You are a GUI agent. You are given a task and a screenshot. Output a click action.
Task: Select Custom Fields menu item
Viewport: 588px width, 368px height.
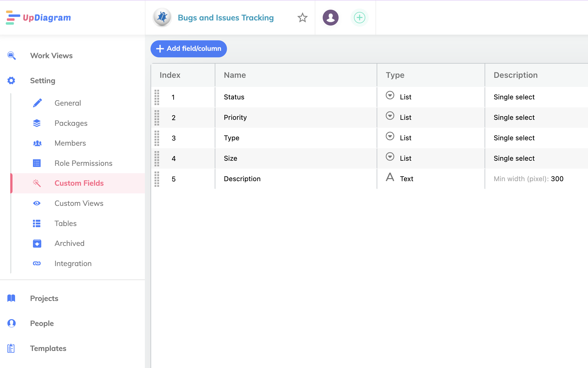pos(79,183)
